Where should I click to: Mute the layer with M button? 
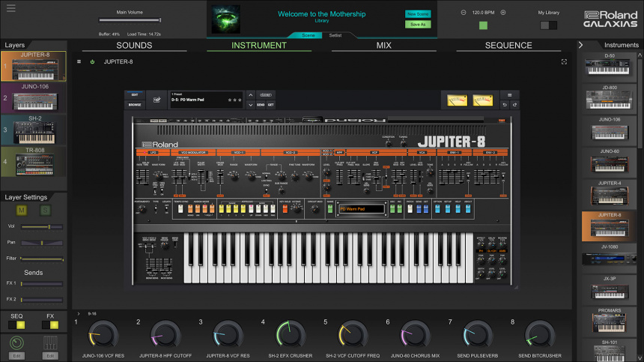click(x=22, y=211)
